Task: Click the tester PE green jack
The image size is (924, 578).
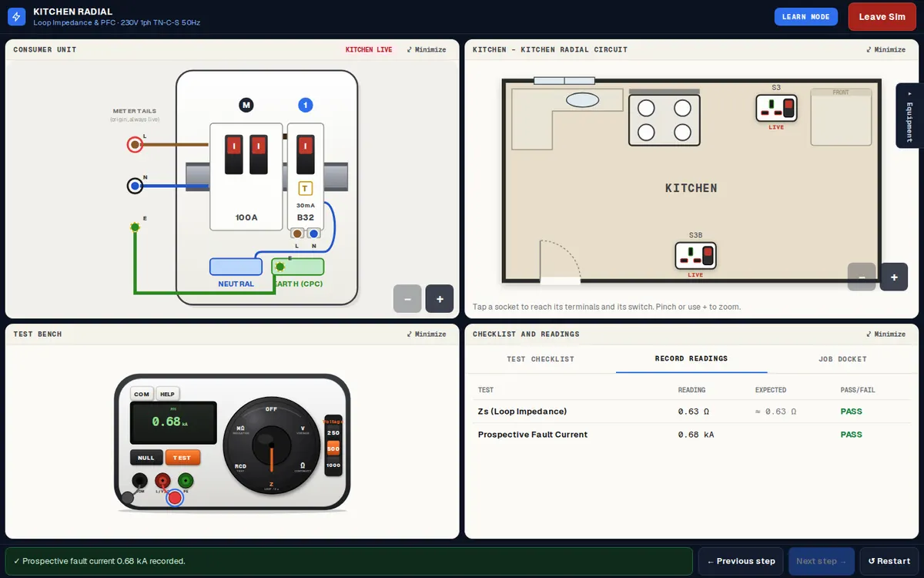Action: click(186, 481)
